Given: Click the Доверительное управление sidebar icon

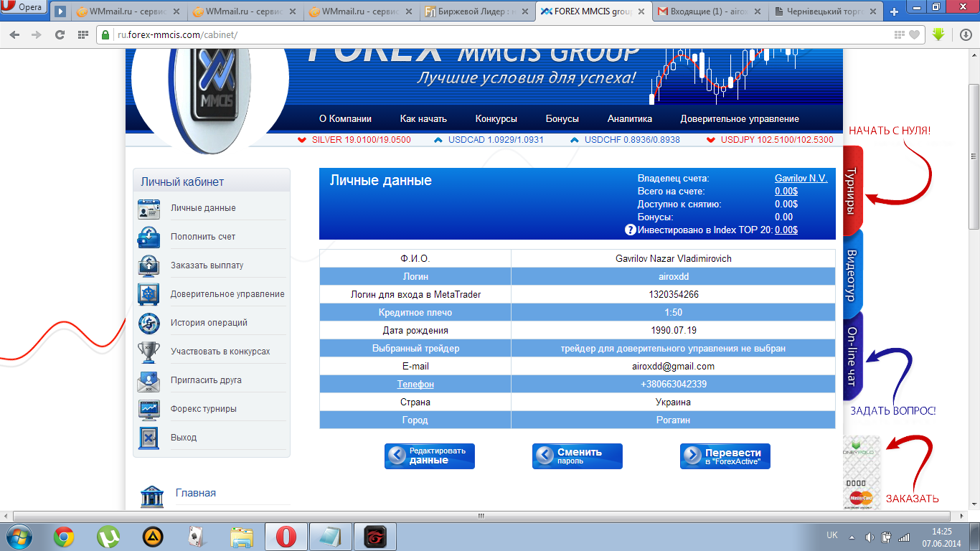Looking at the screenshot, I should [149, 294].
